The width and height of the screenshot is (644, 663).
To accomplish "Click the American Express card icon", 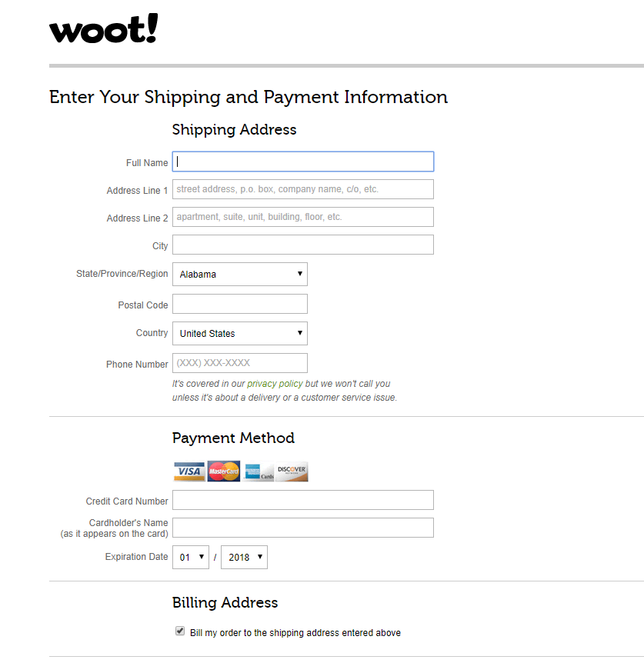I will [x=259, y=471].
